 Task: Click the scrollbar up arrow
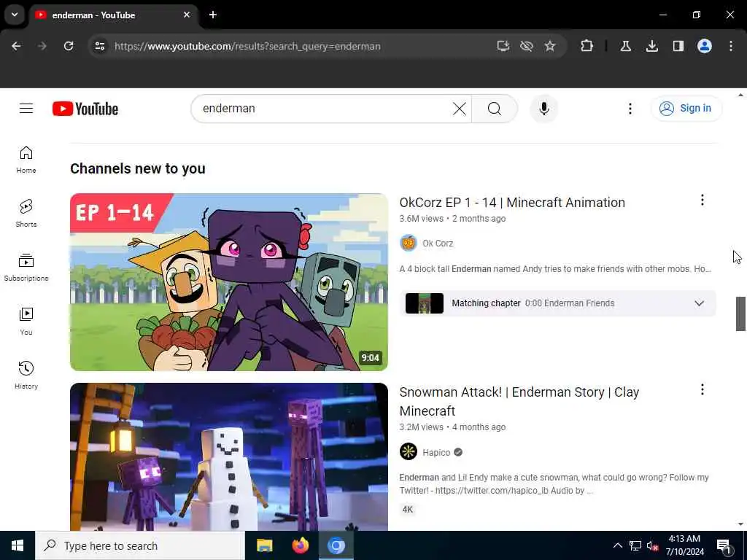coord(740,95)
